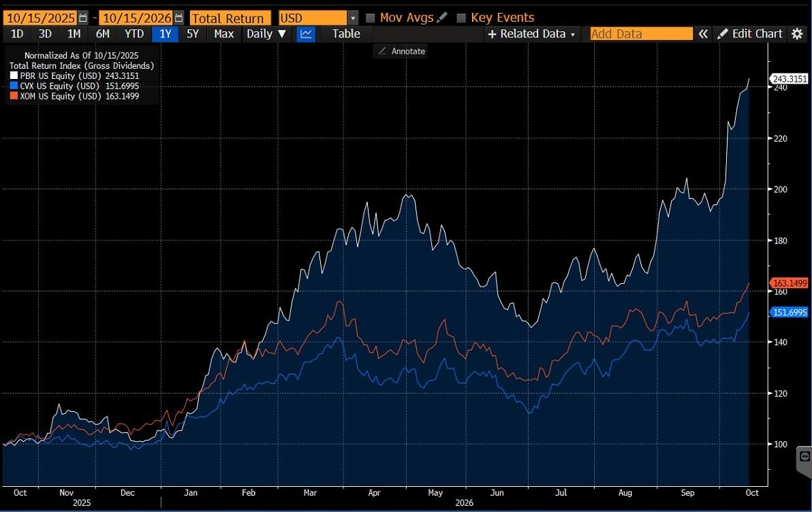Click the 'Normalized As Of 10/15/2025' legend header

tap(81, 55)
